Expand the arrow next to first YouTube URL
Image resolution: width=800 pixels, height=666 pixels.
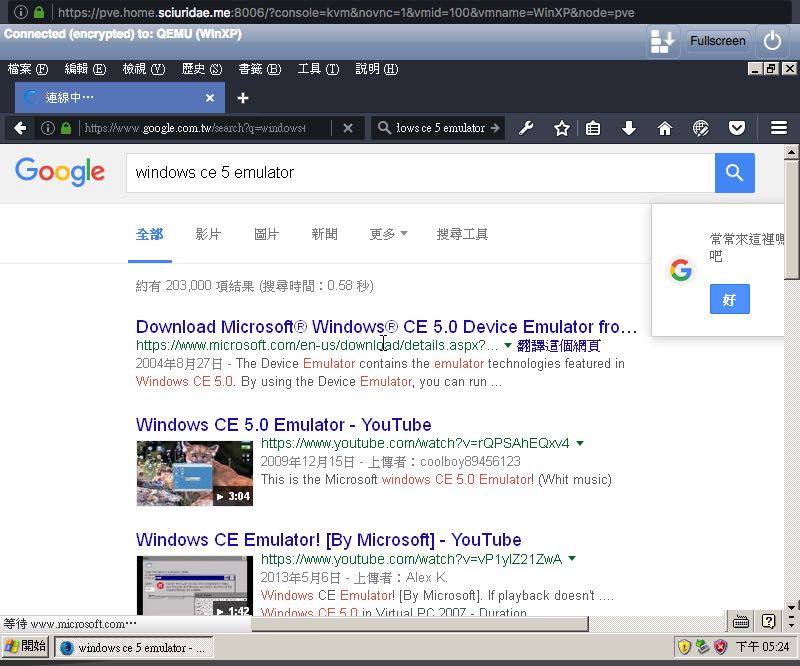coord(580,444)
